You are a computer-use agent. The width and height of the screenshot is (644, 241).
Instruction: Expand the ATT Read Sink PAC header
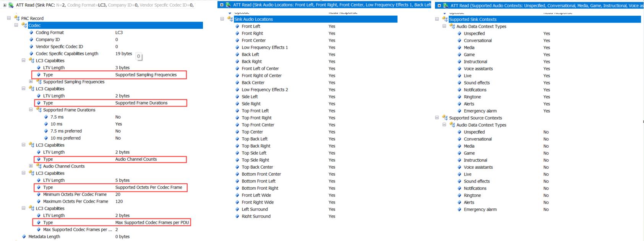pos(5,5)
